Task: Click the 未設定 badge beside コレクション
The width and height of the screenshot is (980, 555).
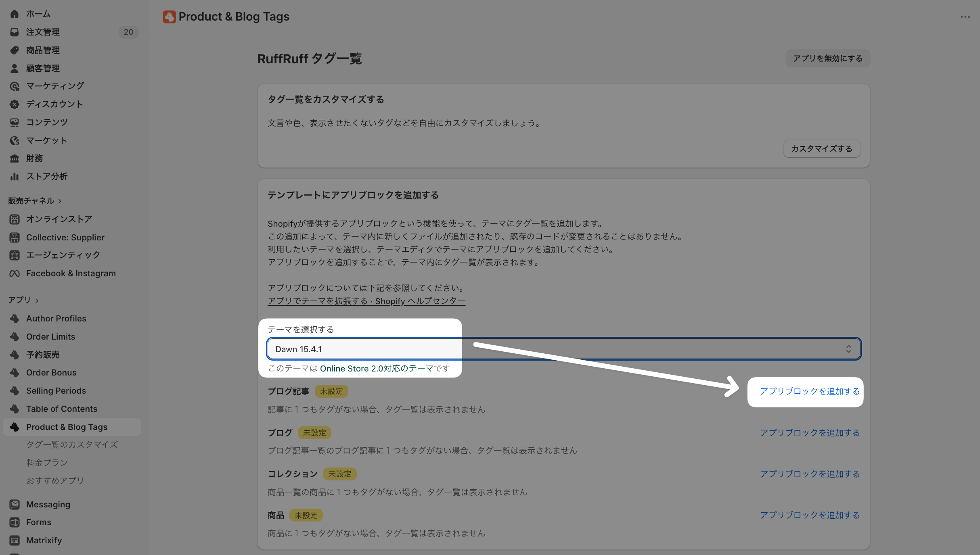Action: pyautogui.click(x=340, y=474)
